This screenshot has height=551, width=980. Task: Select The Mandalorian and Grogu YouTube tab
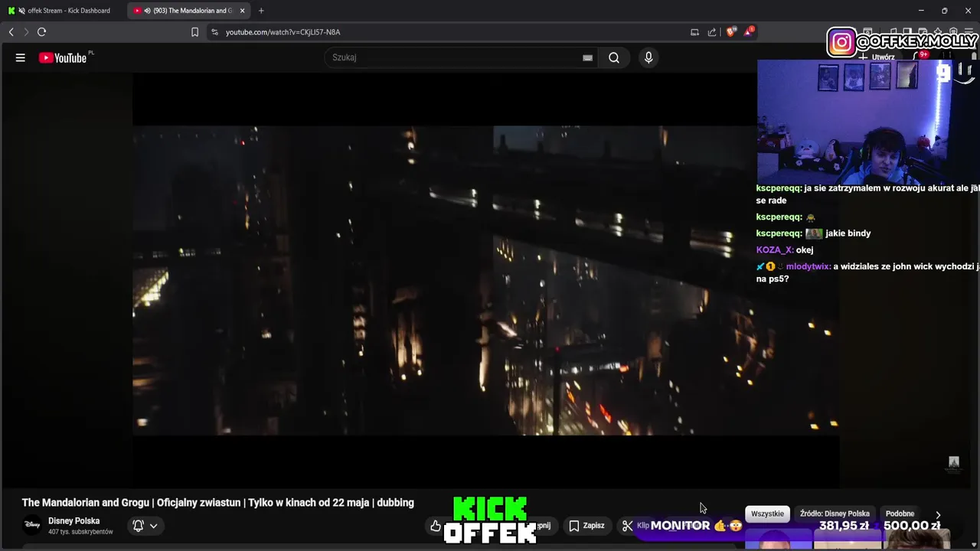pos(188,11)
